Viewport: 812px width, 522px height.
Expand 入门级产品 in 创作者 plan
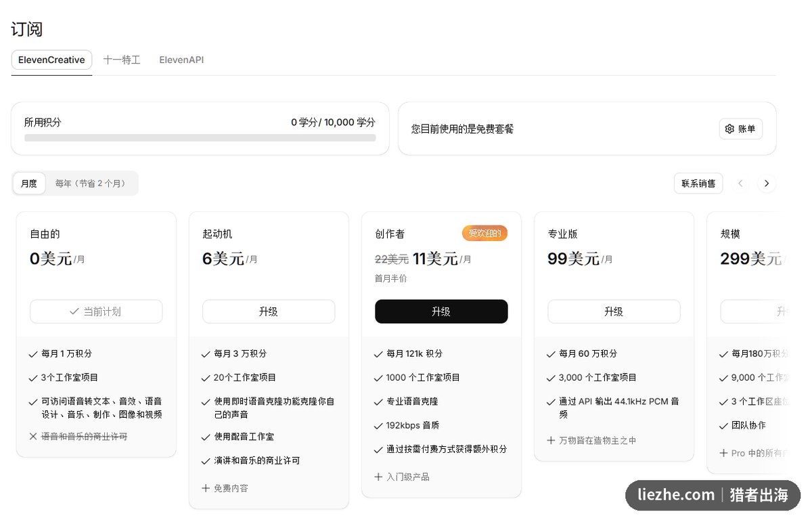(402, 477)
